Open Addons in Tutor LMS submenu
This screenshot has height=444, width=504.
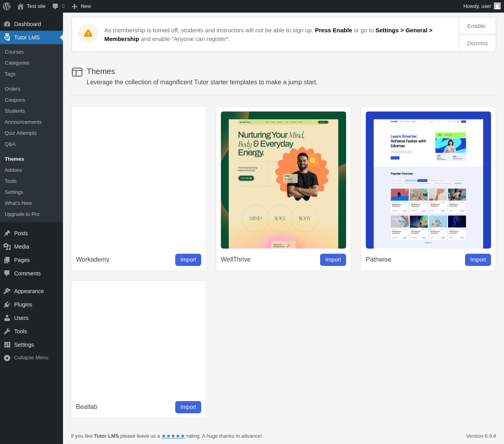[x=13, y=170]
